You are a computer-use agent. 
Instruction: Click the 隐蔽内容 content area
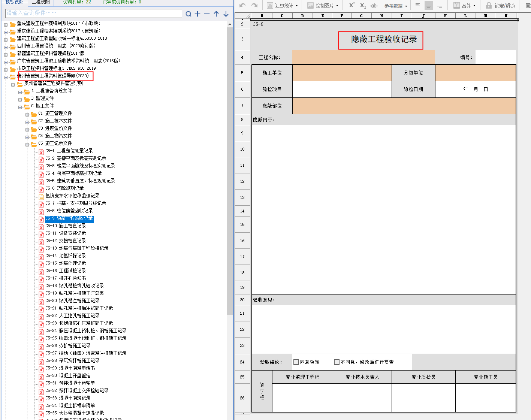[384, 209]
